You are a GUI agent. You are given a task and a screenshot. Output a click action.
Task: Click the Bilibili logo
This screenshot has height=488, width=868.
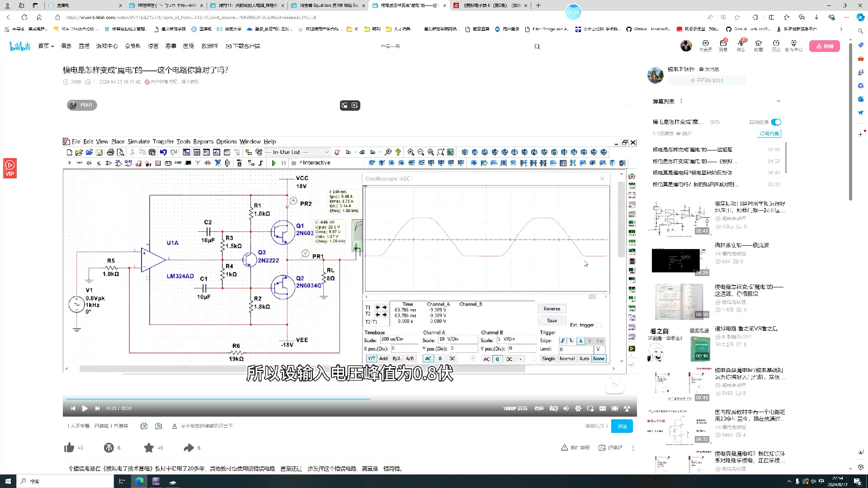point(20,46)
